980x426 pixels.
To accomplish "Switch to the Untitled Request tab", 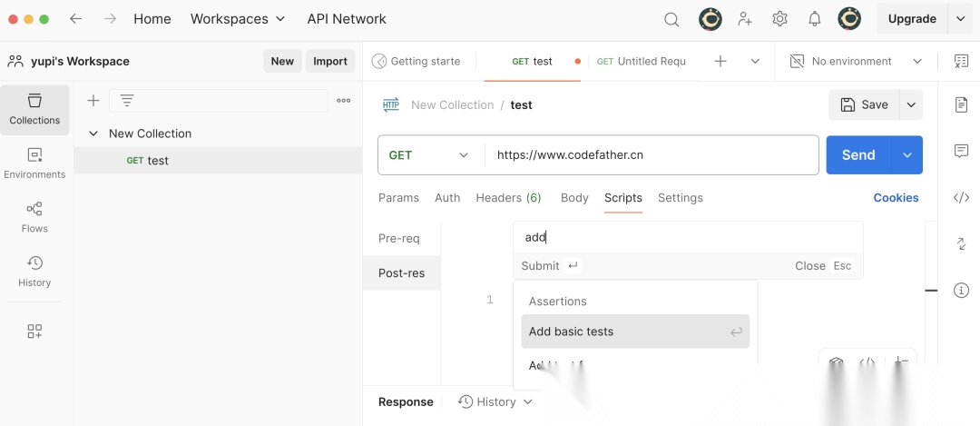I will coord(642,61).
